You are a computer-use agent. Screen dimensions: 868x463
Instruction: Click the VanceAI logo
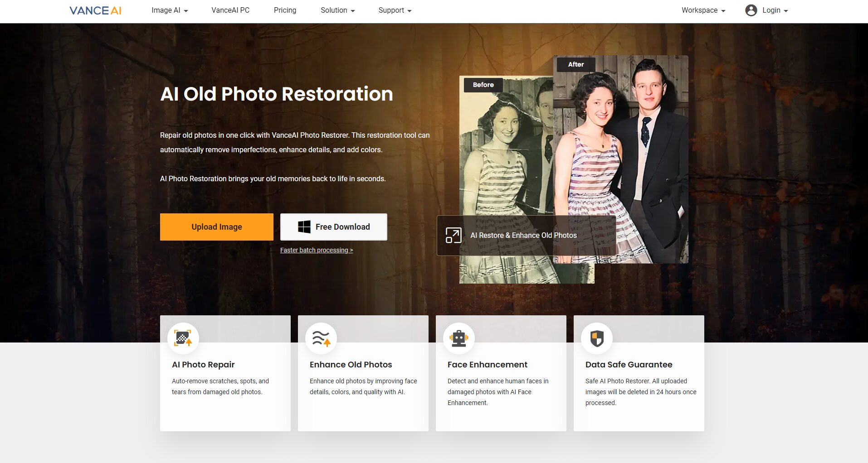pyautogui.click(x=95, y=10)
